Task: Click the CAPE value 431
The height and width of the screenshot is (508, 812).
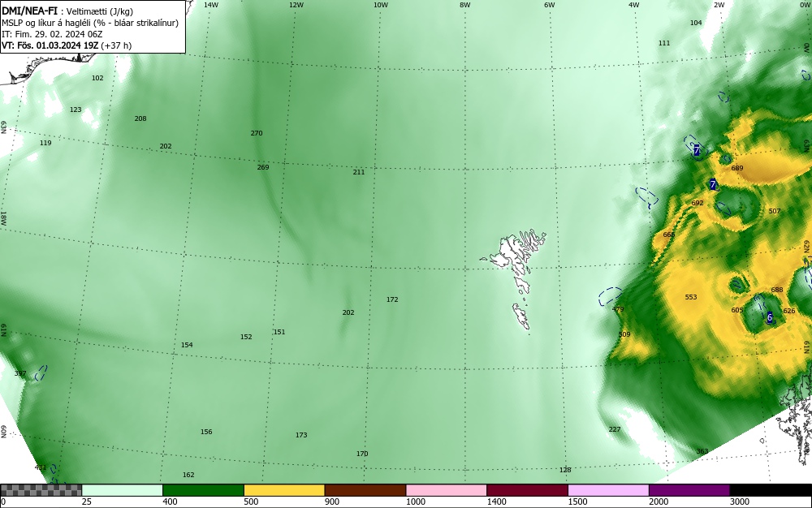Action: coord(41,467)
